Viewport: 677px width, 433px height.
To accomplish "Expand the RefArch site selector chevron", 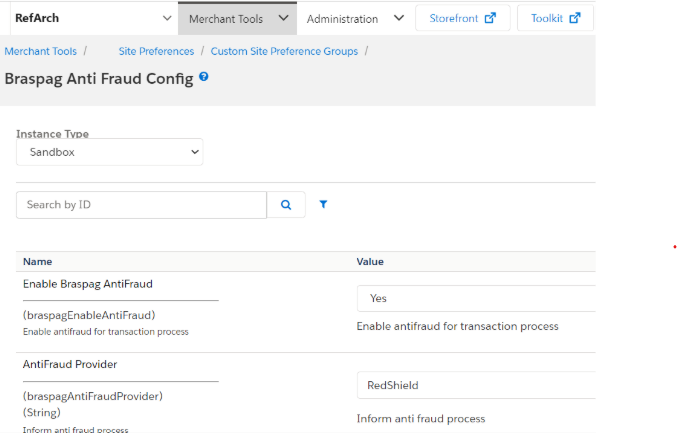I will click(x=167, y=18).
